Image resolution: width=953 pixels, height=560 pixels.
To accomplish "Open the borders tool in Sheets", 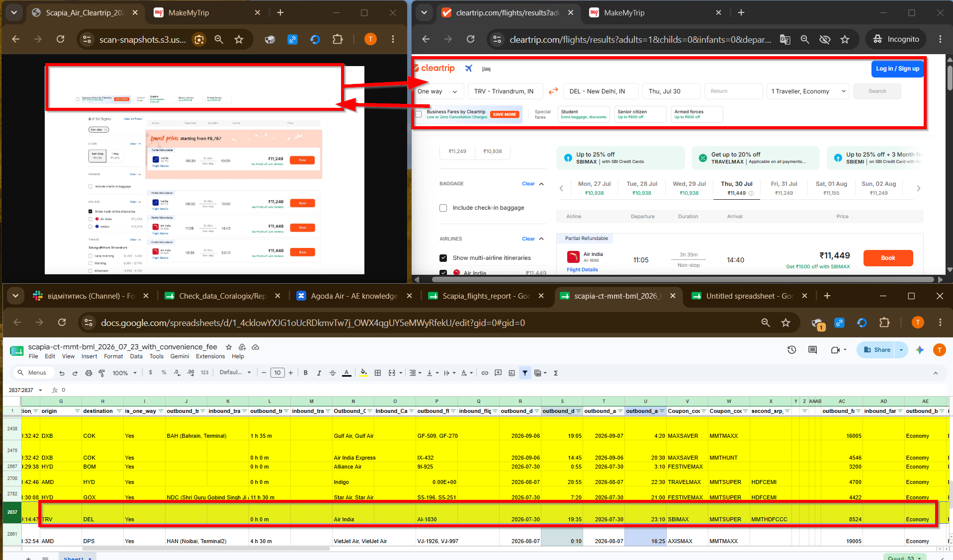I will [378, 373].
